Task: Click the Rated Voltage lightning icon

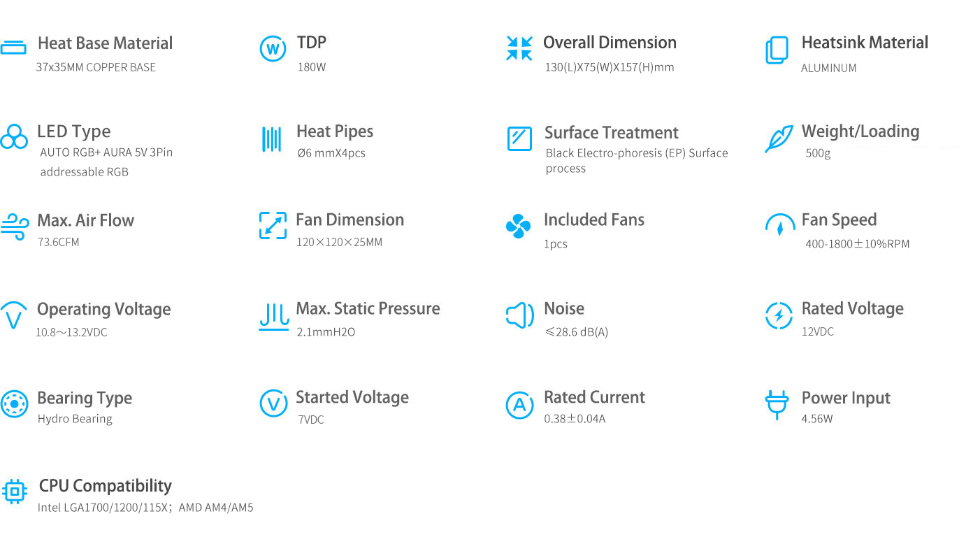Action: point(779,315)
